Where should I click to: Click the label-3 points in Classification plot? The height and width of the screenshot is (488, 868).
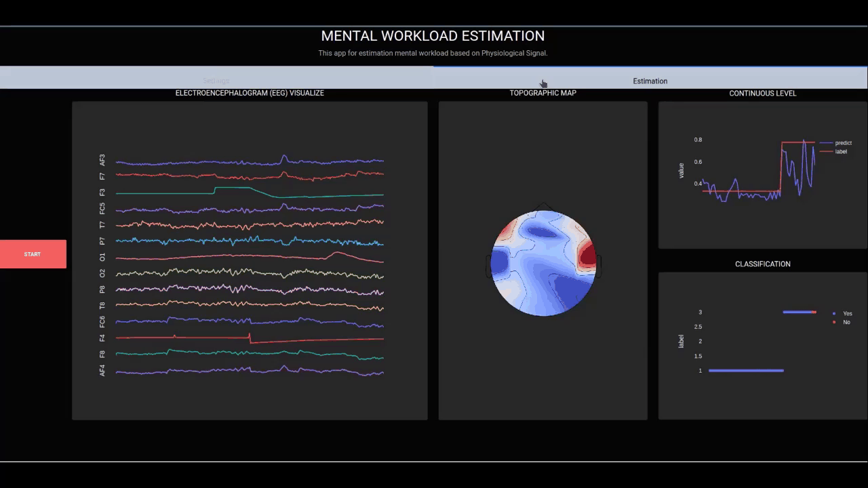(x=799, y=312)
